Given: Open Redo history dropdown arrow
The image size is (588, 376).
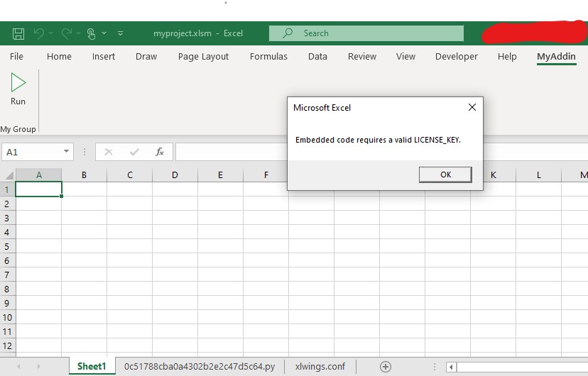Looking at the screenshot, I should click(78, 33).
